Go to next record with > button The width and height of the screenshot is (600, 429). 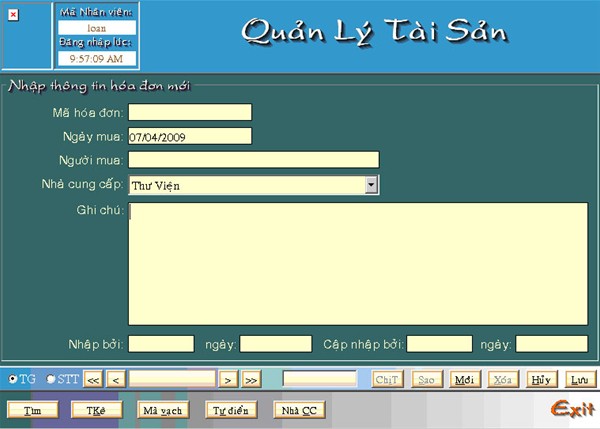(x=228, y=379)
